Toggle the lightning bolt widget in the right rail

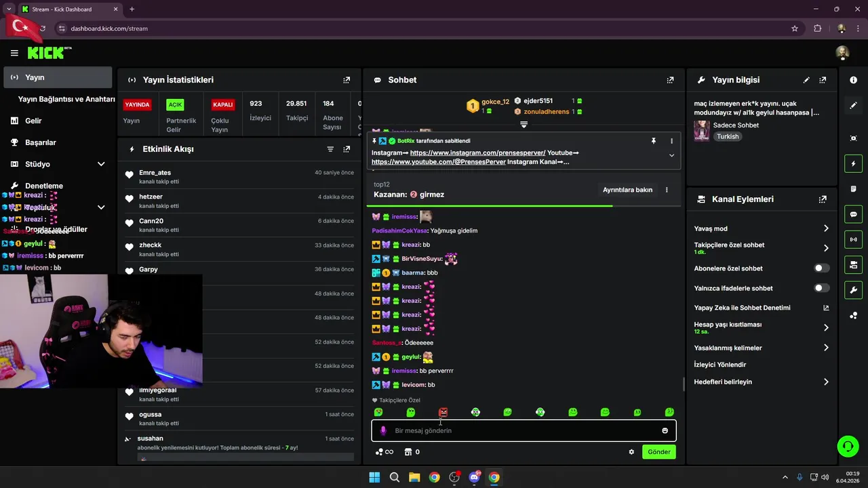click(853, 164)
